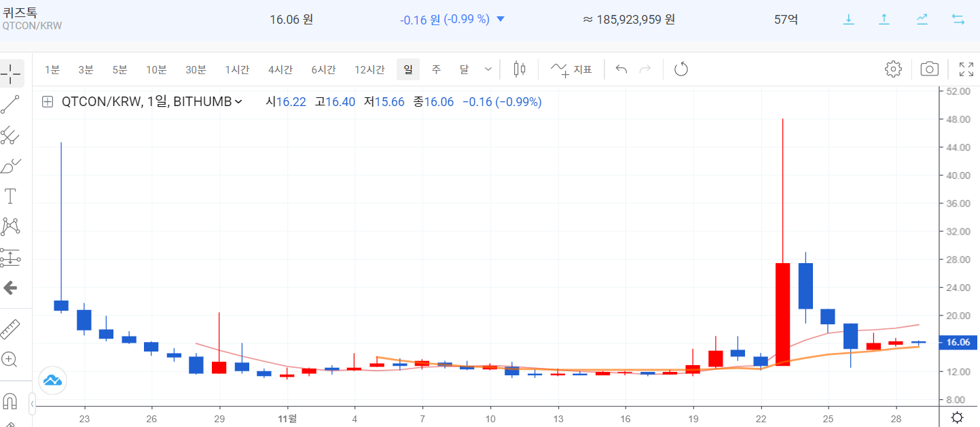Viewport: 980px width, 427px height.
Task: Take a chart snapshot with the camera icon
Action: tap(929, 69)
